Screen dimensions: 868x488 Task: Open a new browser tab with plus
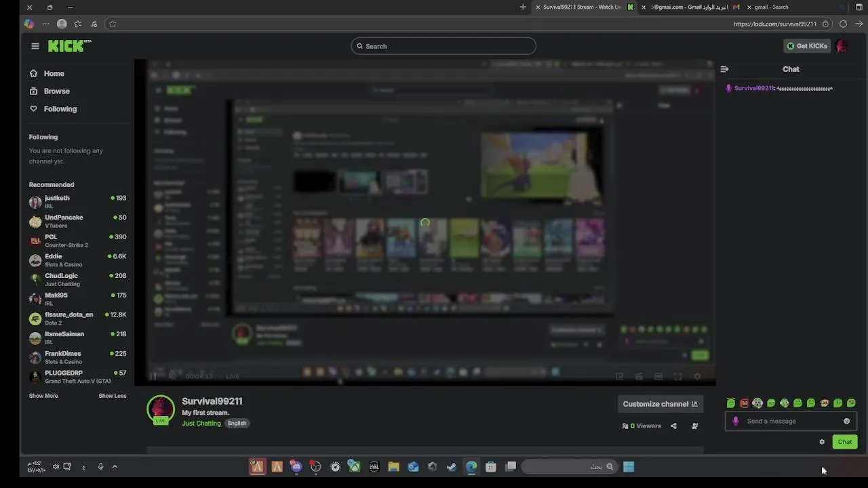pos(523,7)
